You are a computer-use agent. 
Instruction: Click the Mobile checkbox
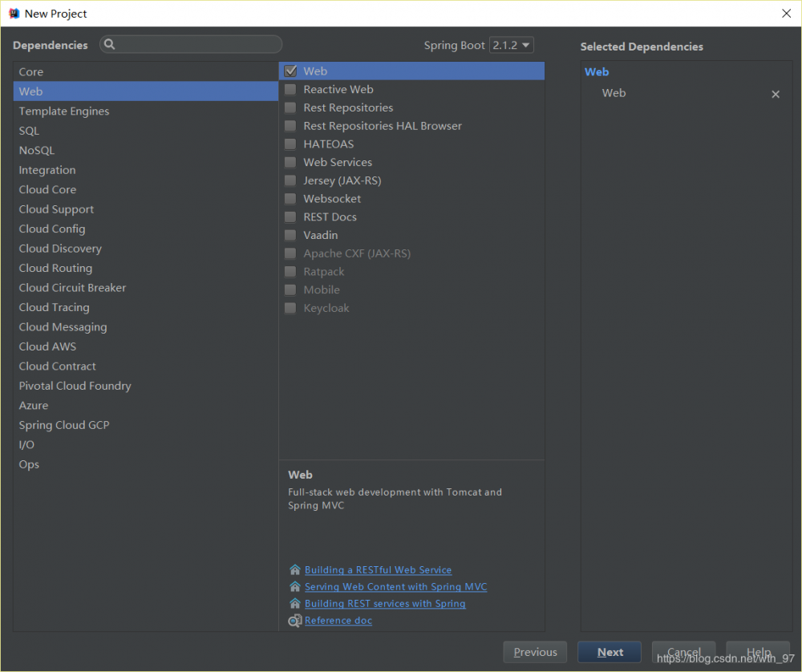(x=290, y=290)
